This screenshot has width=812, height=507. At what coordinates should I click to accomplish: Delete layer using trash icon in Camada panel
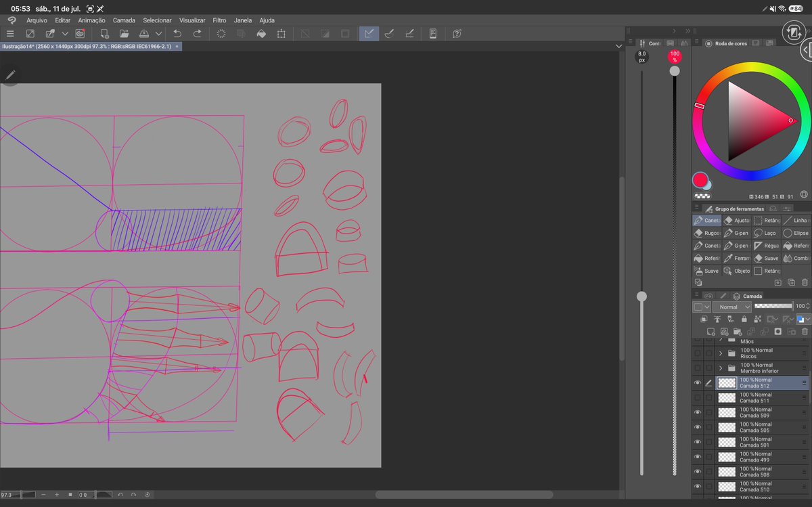[805, 332]
